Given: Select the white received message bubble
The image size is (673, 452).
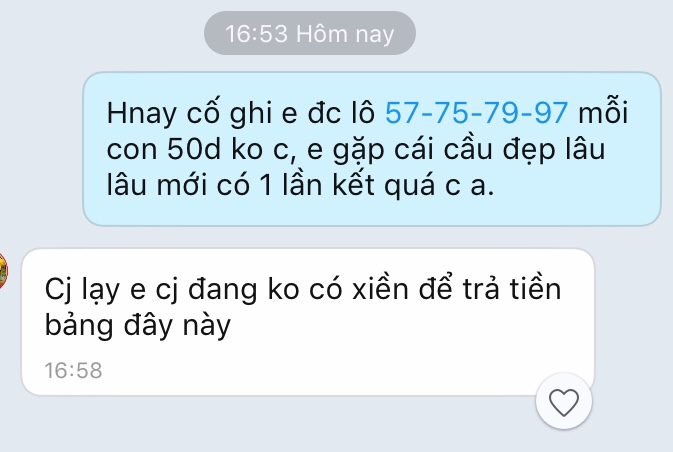Looking at the screenshot, I should (308, 322).
